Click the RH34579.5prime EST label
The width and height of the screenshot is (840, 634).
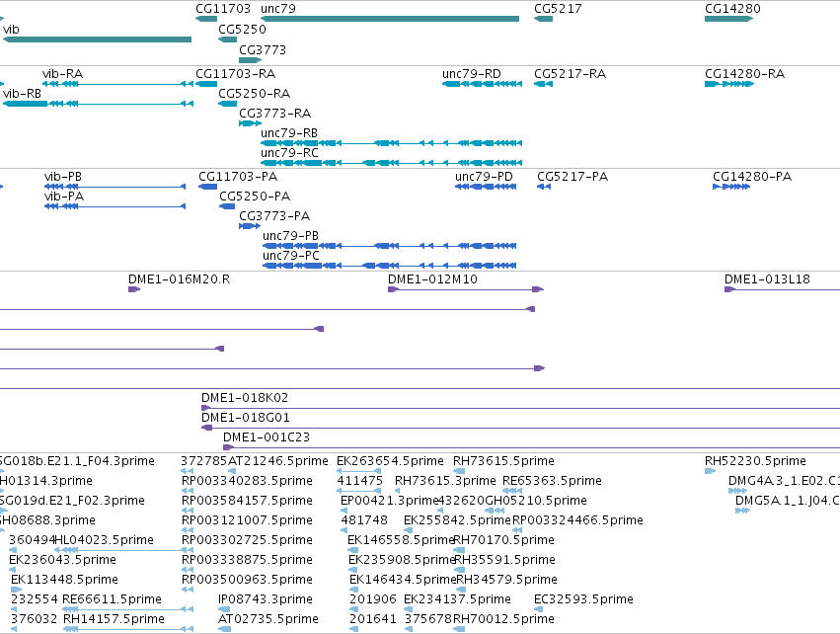click(506, 580)
